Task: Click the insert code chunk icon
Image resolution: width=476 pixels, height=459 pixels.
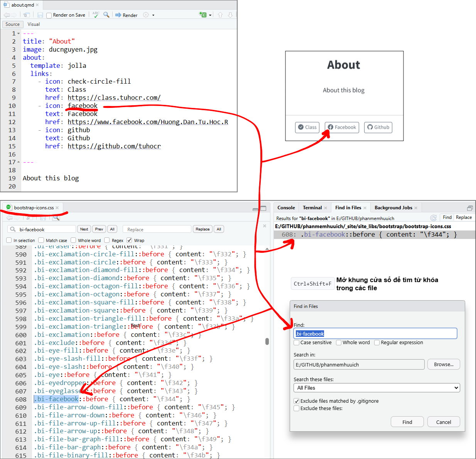Action: (x=203, y=15)
